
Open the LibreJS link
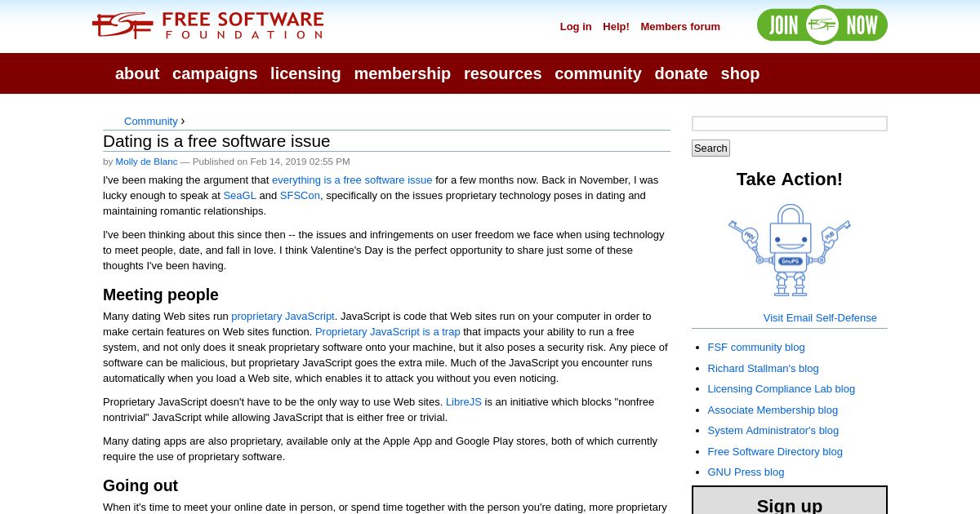click(464, 402)
